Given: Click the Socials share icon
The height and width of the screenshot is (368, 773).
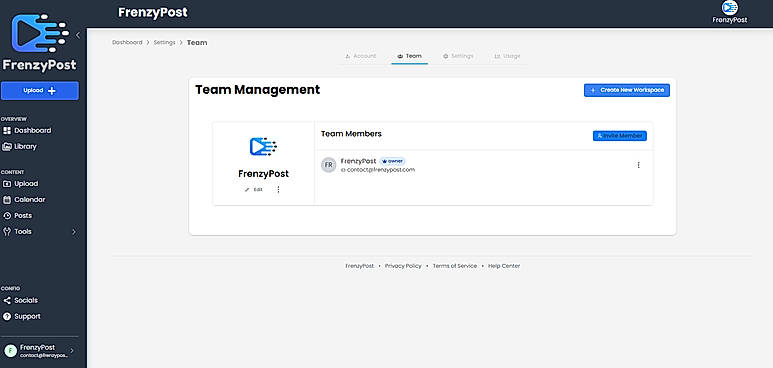Looking at the screenshot, I should (6, 300).
